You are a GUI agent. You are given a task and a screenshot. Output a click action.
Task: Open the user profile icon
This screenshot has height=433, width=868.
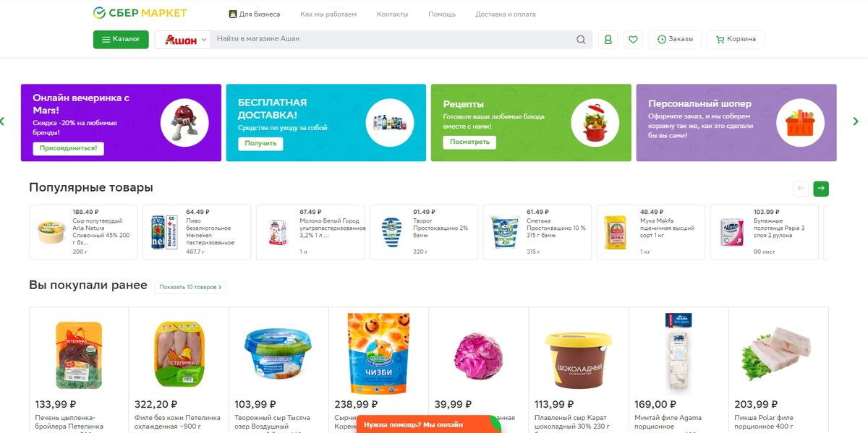point(608,40)
